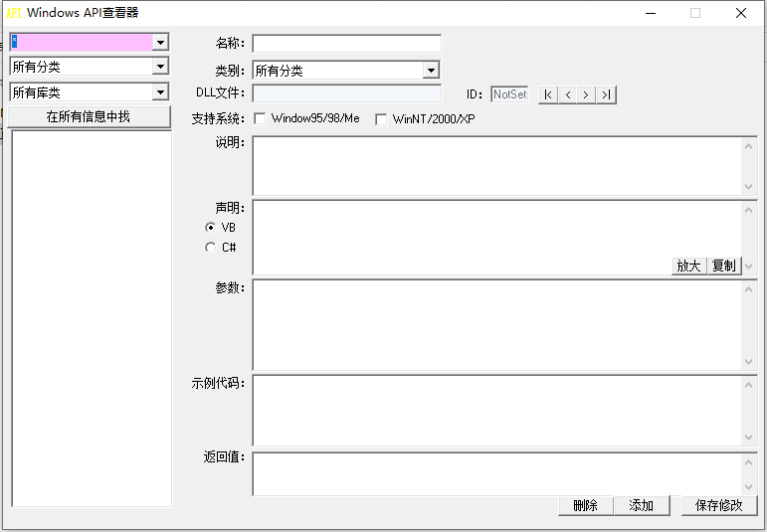
Task: Expand the left 所有分类 category dropdown
Action: [160, 67]
